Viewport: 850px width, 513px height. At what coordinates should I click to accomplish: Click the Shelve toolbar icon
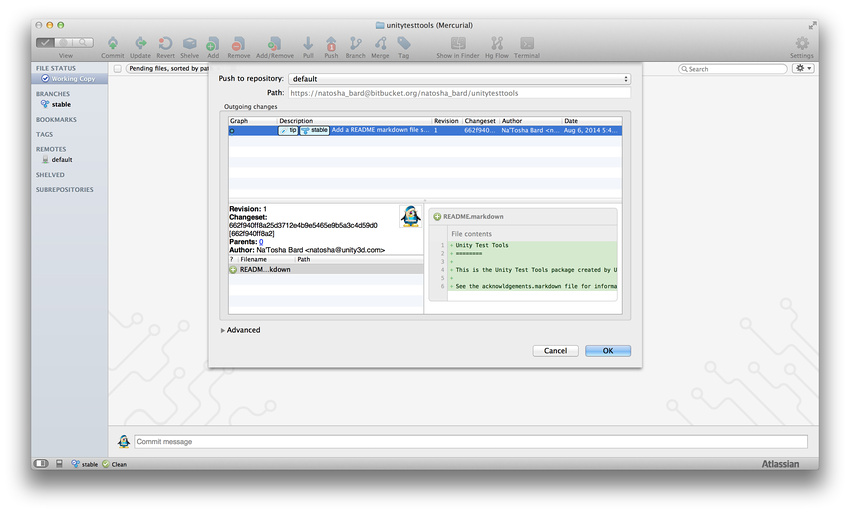(189, 44)
